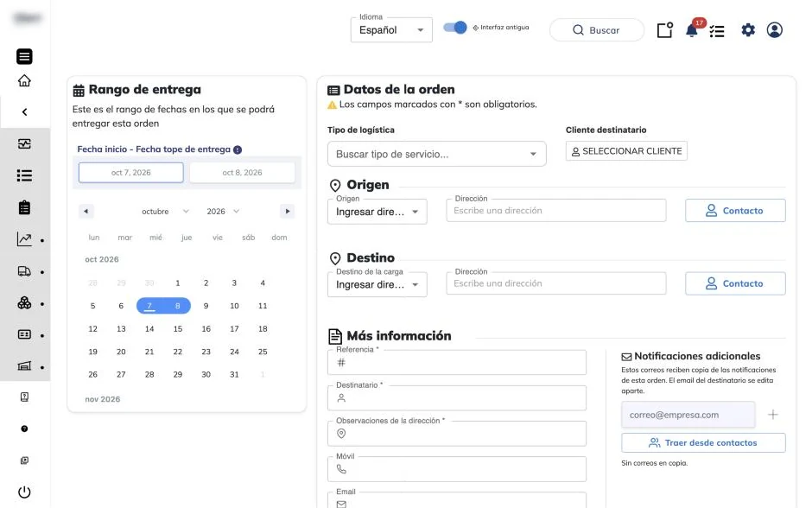Click the Destinatario input field

click(457, 398)
